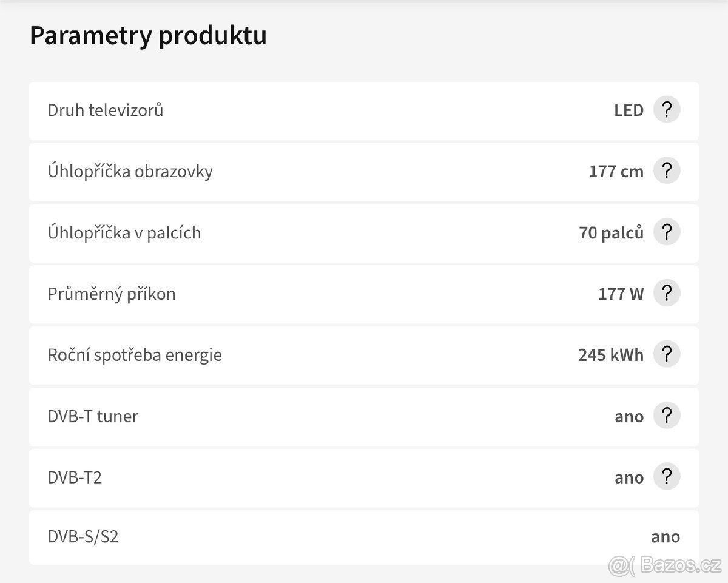Click question mark icon for DVB-T2
The height and width of the screenshot is (583, 728).
point(666,477)
